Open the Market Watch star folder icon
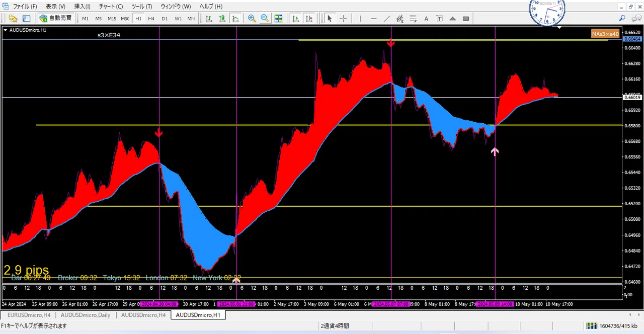The height and width of the screenshot is (334, 644). coord(13,18)
